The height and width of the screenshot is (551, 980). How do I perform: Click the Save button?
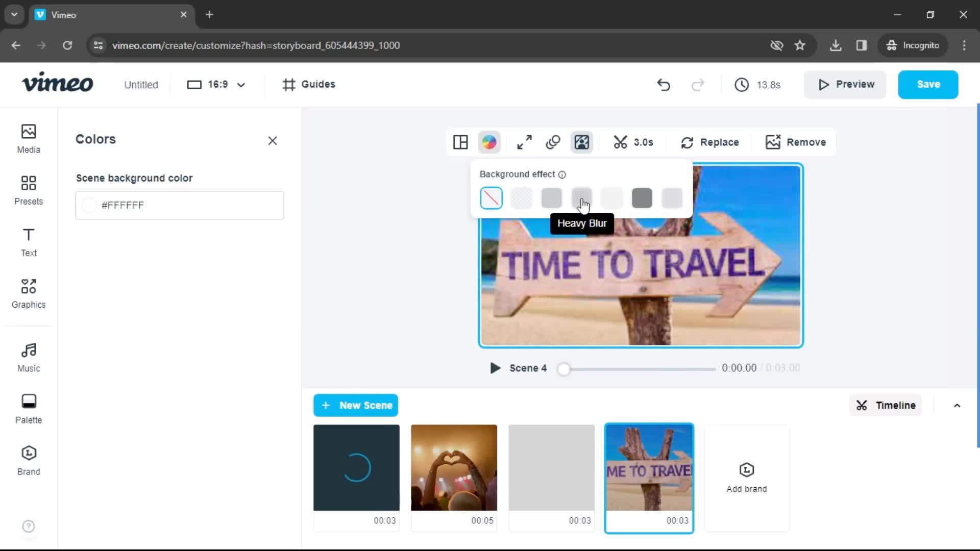pyautogui.click(x=929, y=84)
